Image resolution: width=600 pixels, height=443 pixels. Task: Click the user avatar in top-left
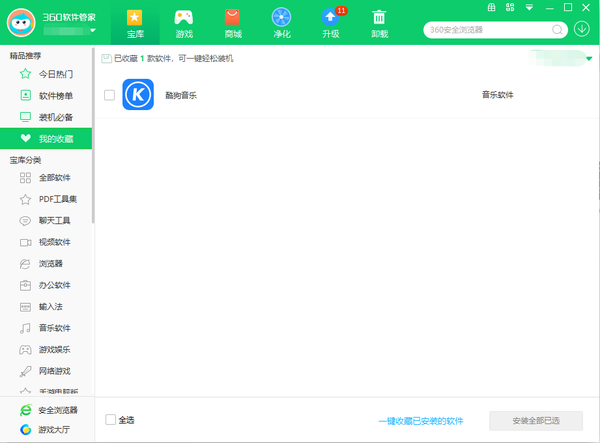pos(20,22)
